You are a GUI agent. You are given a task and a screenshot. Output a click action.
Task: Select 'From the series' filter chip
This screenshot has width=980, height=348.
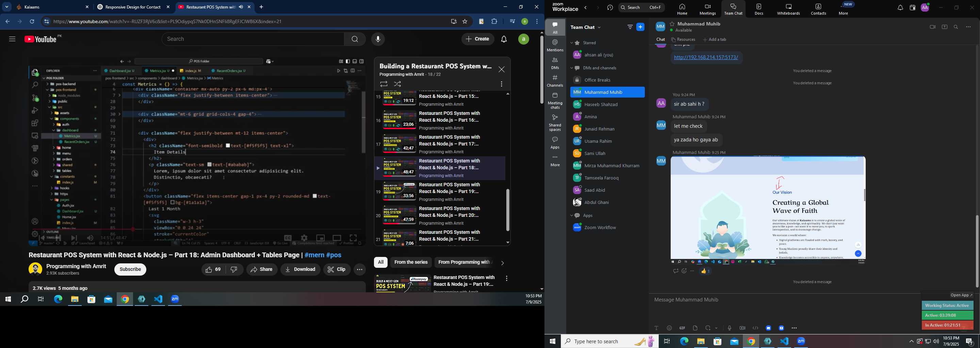point(411,262)
